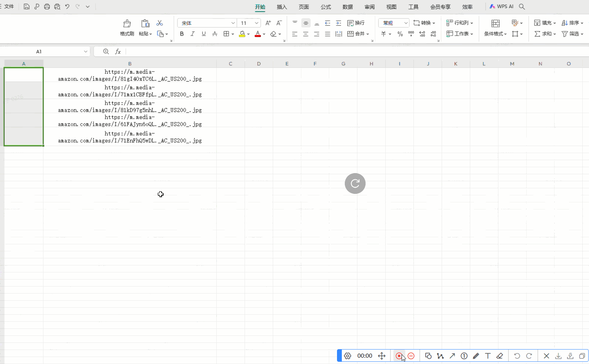
Task: Switch to the 插入 tab
Action: (x=282, y=7)
